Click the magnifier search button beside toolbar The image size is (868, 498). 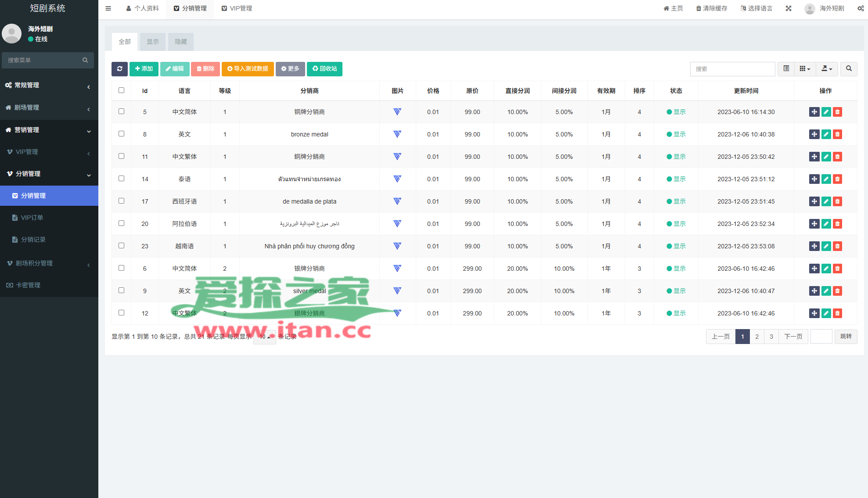(x=849, y=69)
